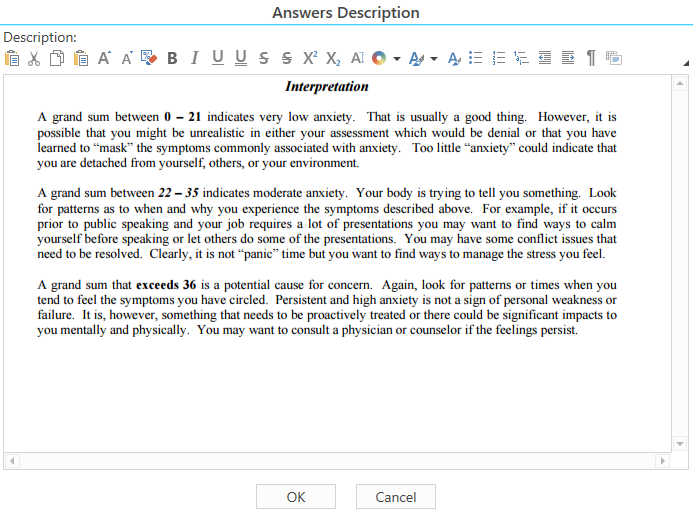This screenshot has height=518, width=694.
Task: Open the Font dialog icon
Action: 357,58
